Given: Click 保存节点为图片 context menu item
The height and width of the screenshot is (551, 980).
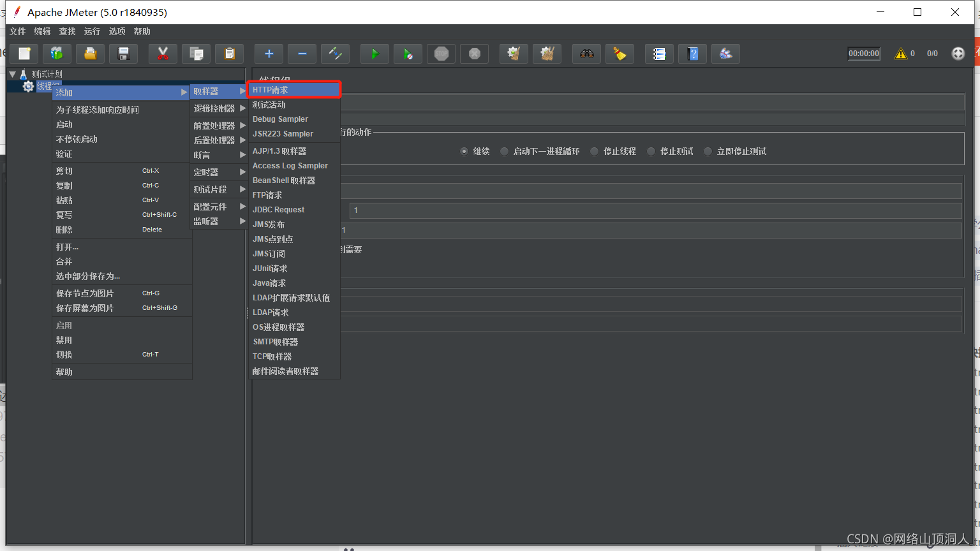Looking at the screenshot, I should click(x=121, y=293).
